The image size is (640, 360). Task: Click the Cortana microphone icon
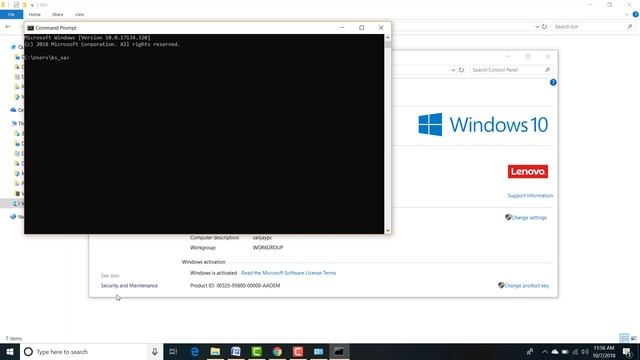pos(155,351)
